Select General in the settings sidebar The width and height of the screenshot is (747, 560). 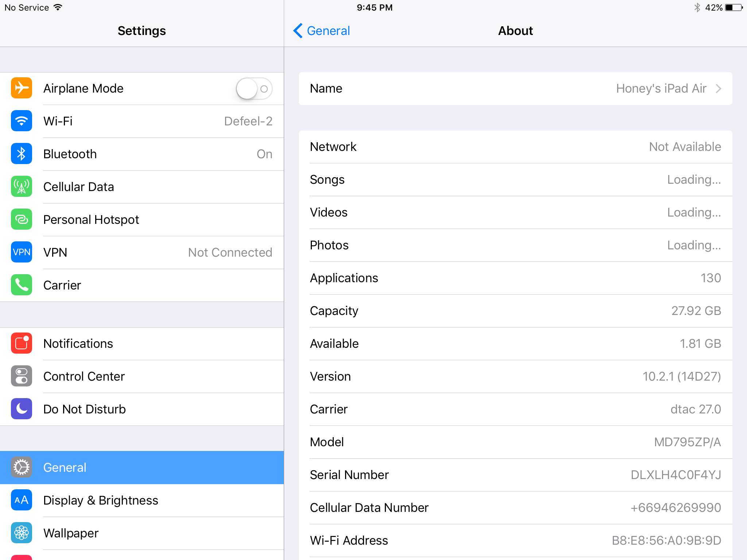coord(142,467)
